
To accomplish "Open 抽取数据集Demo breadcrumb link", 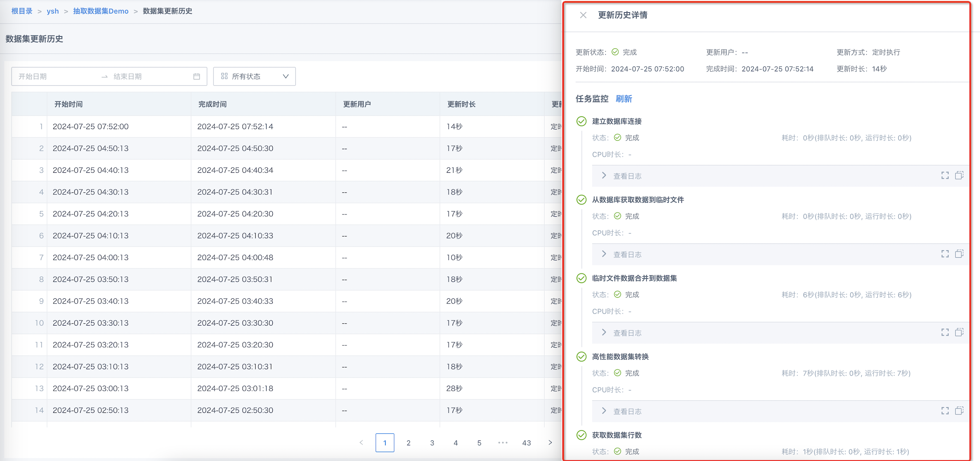I will point(100,11).
